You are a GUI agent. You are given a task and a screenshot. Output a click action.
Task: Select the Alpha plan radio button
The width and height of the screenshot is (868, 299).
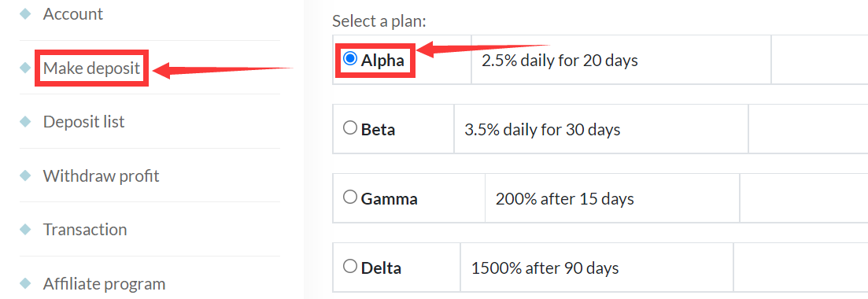[350, 59]
